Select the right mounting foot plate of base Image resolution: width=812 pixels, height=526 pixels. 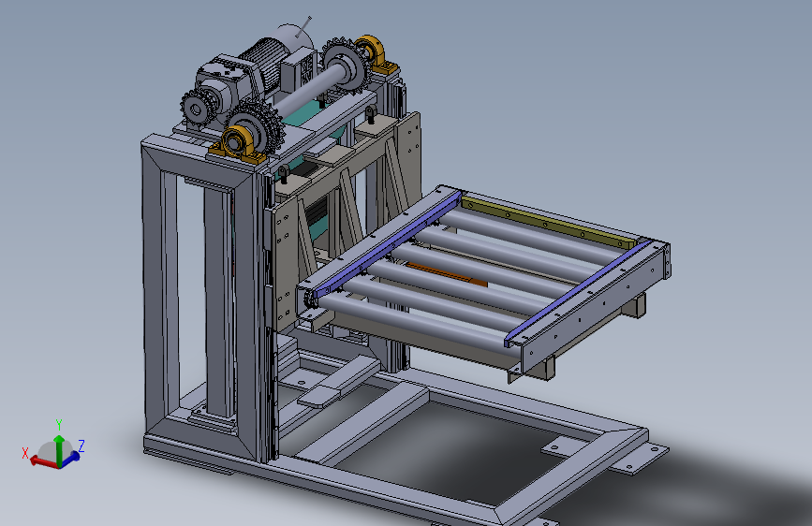[639, 460]
